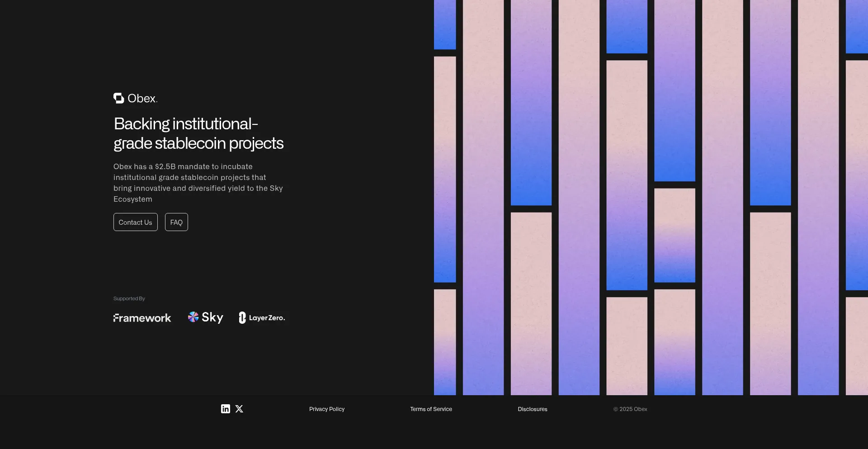868x449 pixels.
Task: Open the Privacy Policy link
Action: point(326,409)
